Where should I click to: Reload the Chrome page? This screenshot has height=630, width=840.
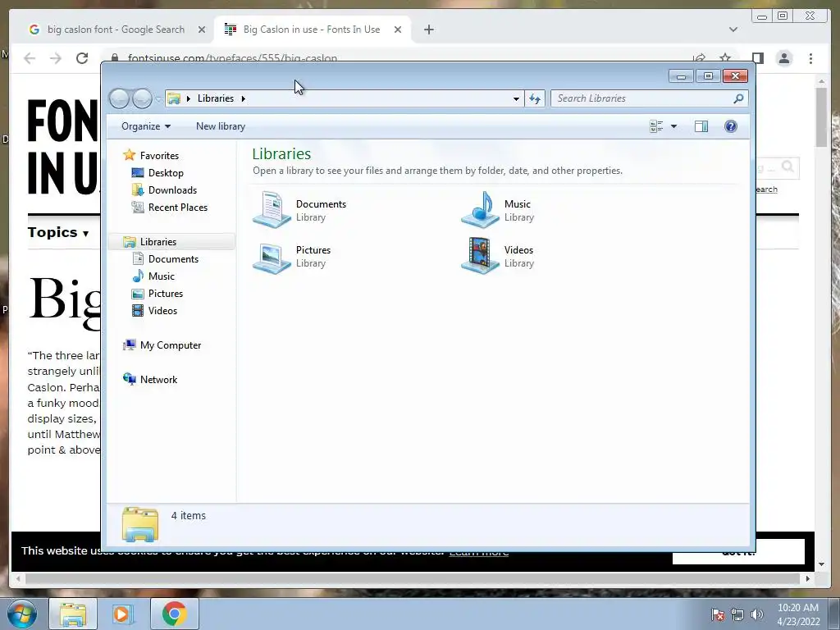pyautogui.click(x=82, y=58)
